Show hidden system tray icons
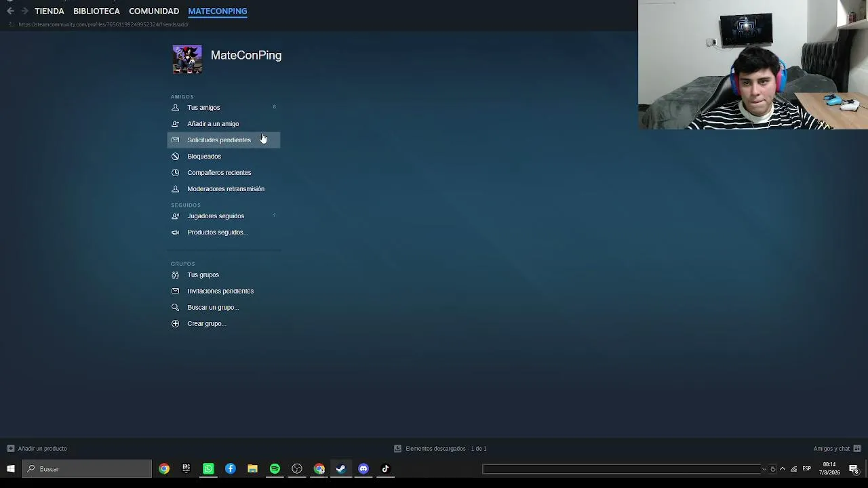Image resolution: width=868 pixels, height=488 pixels. 783,469
